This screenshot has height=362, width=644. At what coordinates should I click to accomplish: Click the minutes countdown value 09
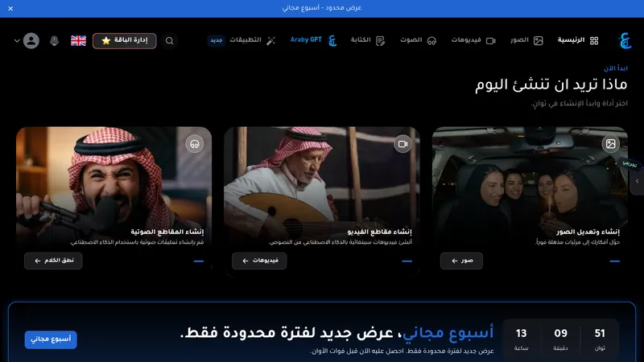(560, 333)
